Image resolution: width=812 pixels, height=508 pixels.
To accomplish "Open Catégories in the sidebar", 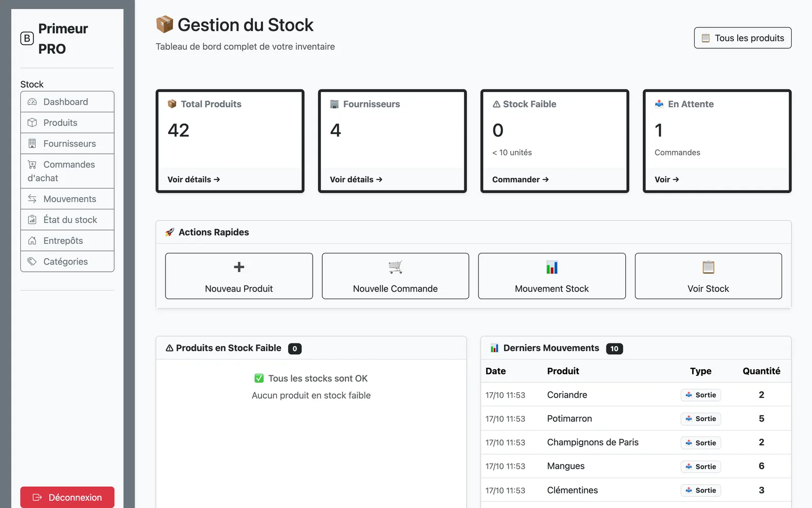I will pos(67,261).
